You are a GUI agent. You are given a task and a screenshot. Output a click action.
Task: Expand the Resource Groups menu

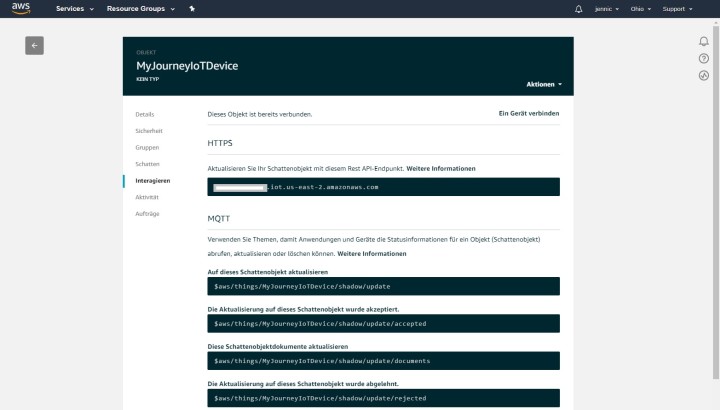141,9
